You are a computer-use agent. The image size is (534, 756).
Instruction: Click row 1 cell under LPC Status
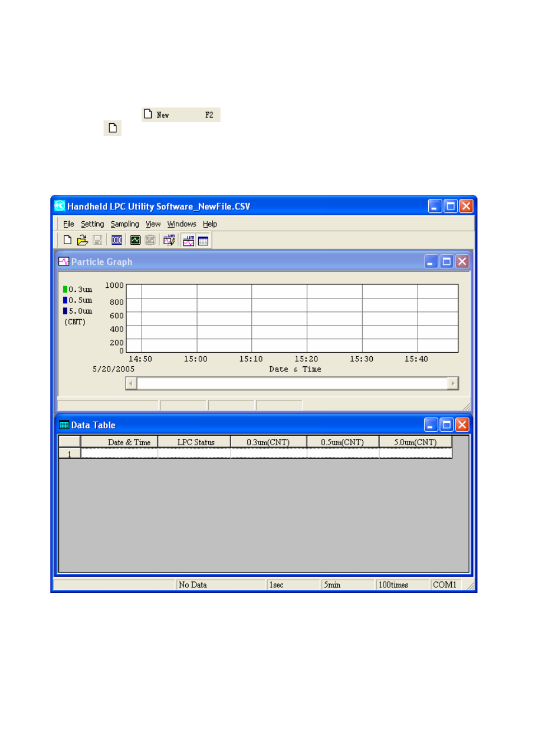(x=194, y=454)
